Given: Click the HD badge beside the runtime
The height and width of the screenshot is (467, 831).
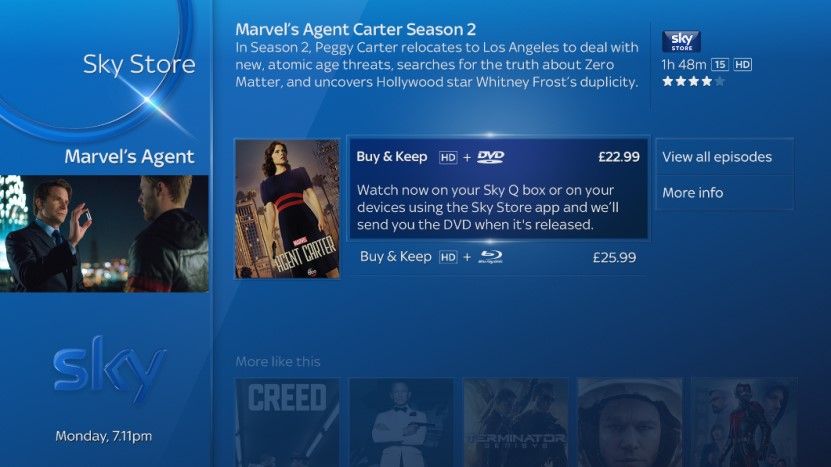Looking at the screenshot, I should (742, 65).
